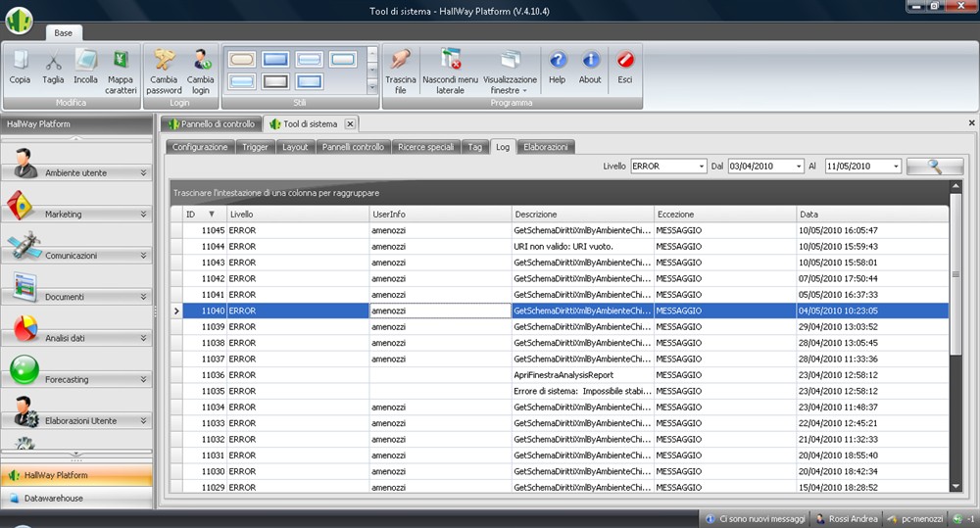Click the Dal date input field

click(760, 167)
